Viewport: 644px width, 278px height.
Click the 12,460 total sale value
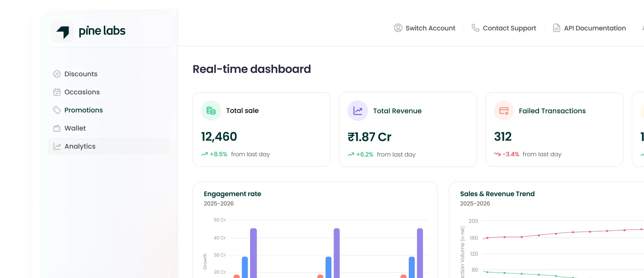pyautogui.click(x=219, y=137)
